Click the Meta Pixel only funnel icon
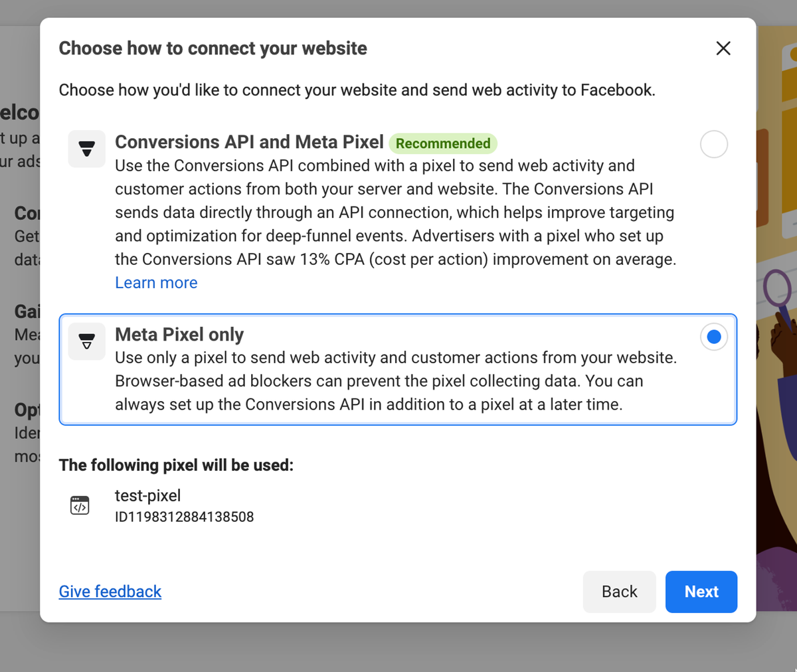This screenshot has width=797, height=672. coord(87,341)
